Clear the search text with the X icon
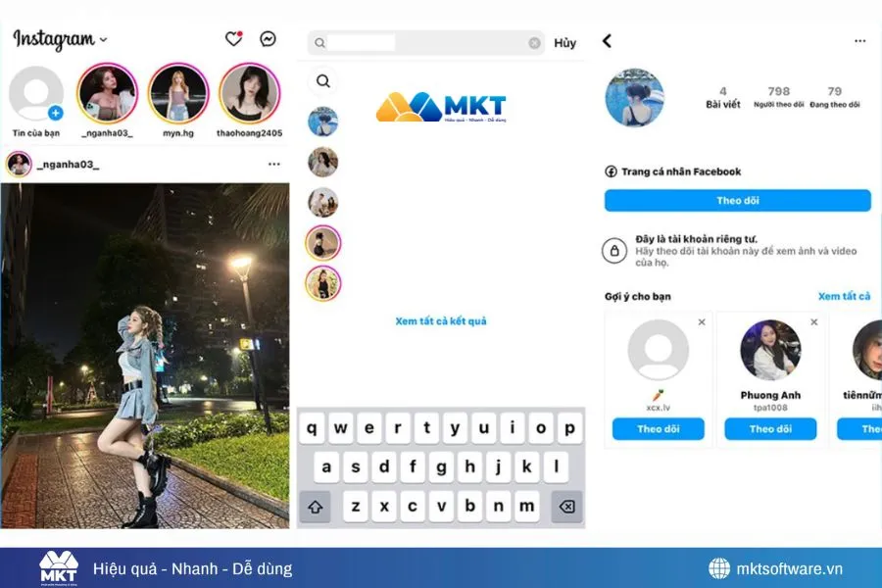Viewport: 882px width, 588px height. pyautogui.click(x=535, y=43)
